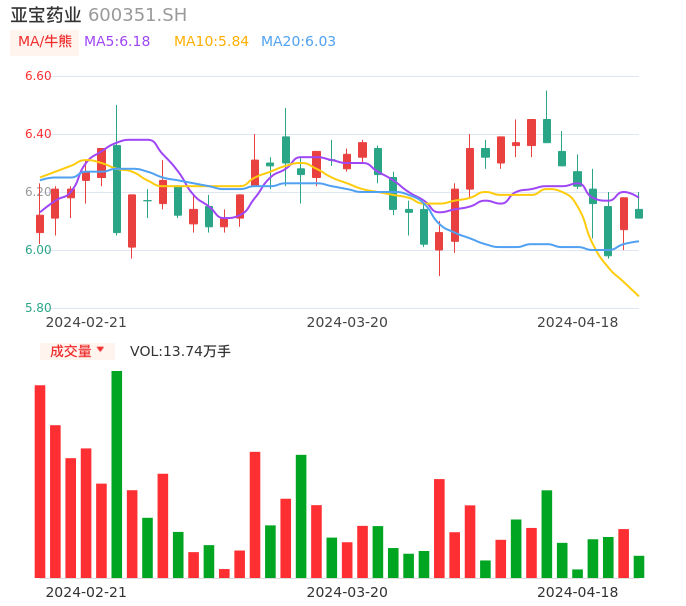The width and height of the screenshot is (686, 606).
Task: Click the stock code 600351.SH
Action: pos(137,15)
